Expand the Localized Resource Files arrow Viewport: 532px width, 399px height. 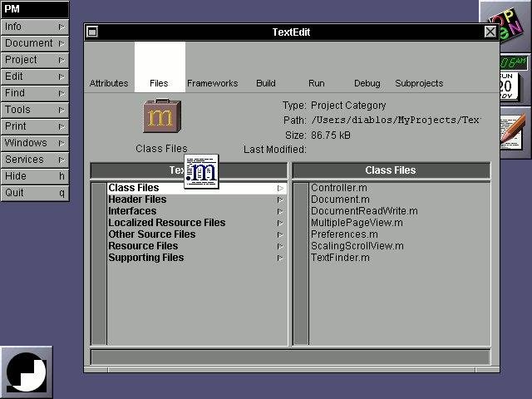pos(280,223)
